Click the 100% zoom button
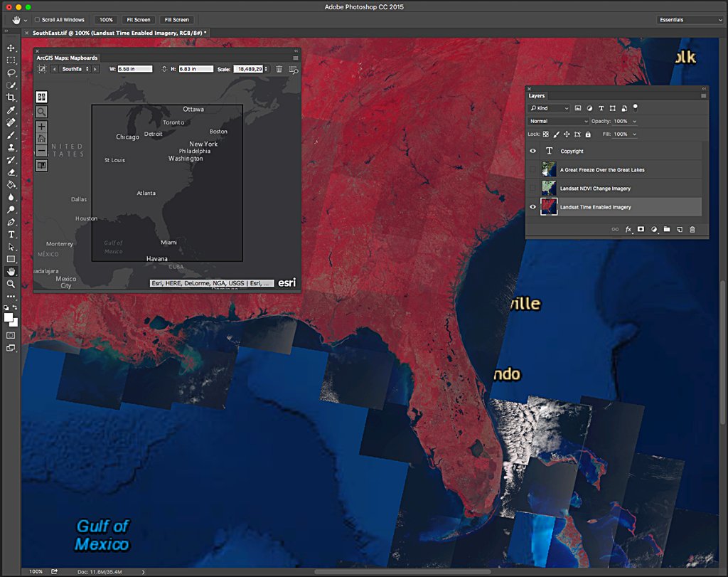728x577 pixels. pos(106,20)
